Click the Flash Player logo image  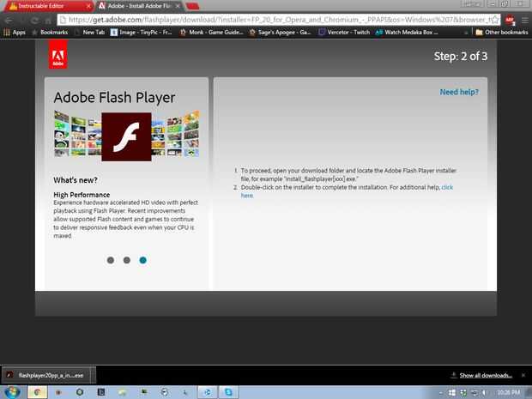(126, 136)
